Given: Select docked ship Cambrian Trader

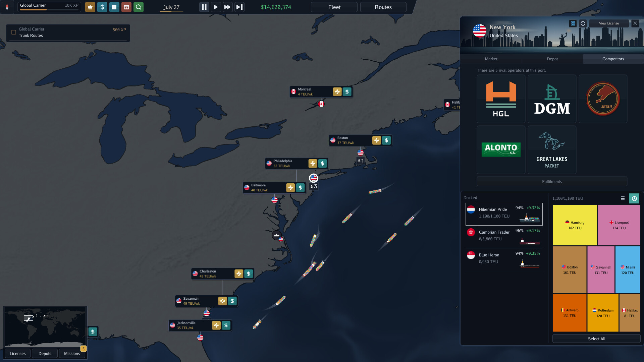Looking at the screenshot, I should coord(504,237).
